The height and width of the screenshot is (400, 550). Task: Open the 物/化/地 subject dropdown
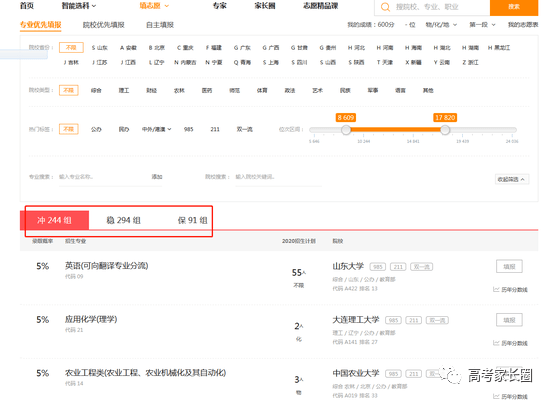pos(441,25)
